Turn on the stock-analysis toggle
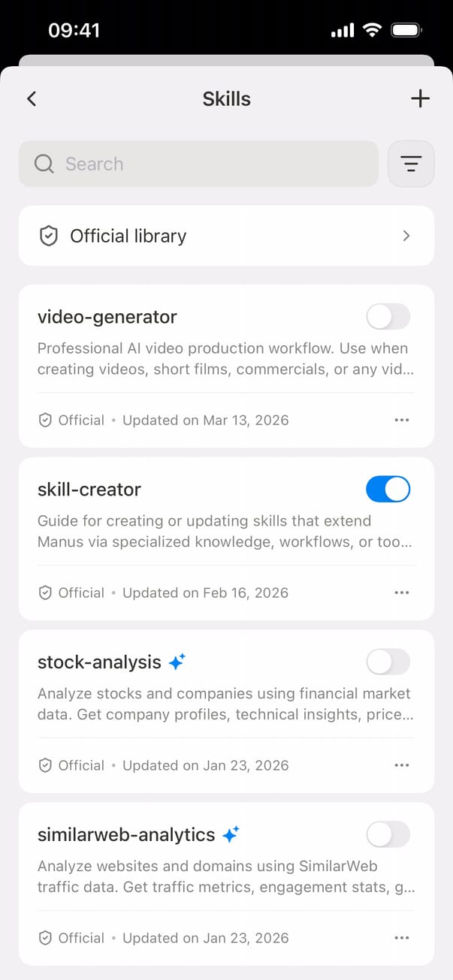The height and width of the screenshot is (980, 453). pyautogui.click(x=388, y=662)
